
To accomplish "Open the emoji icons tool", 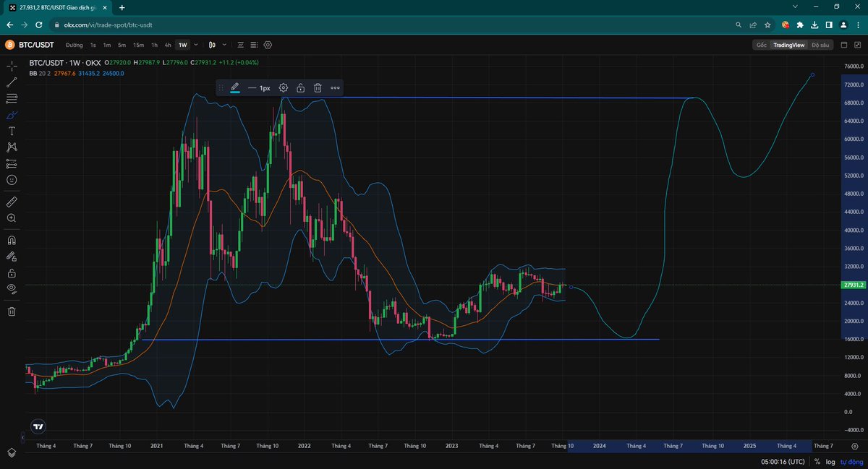I will (12, 179).
